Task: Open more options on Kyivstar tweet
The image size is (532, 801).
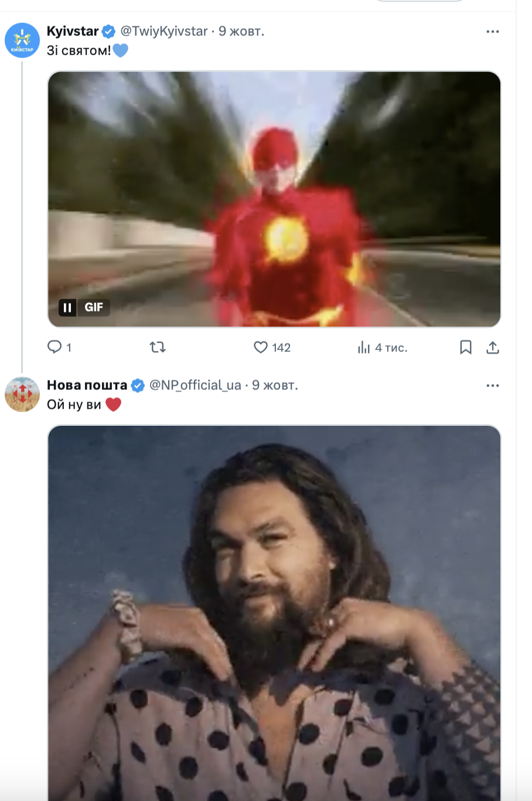Action: (493, 32)
